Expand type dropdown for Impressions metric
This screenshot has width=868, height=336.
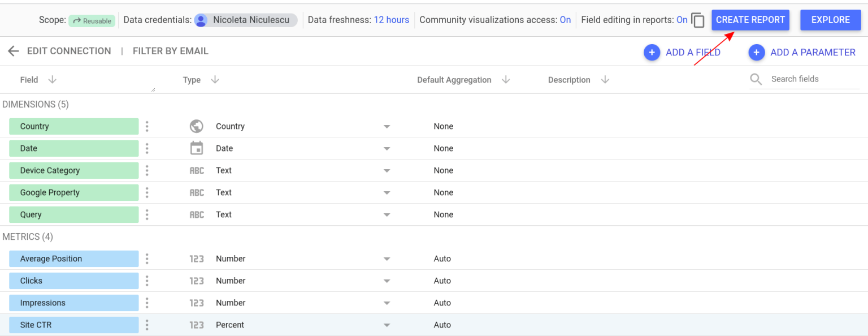pyautogui.click(x=387, y=303)
